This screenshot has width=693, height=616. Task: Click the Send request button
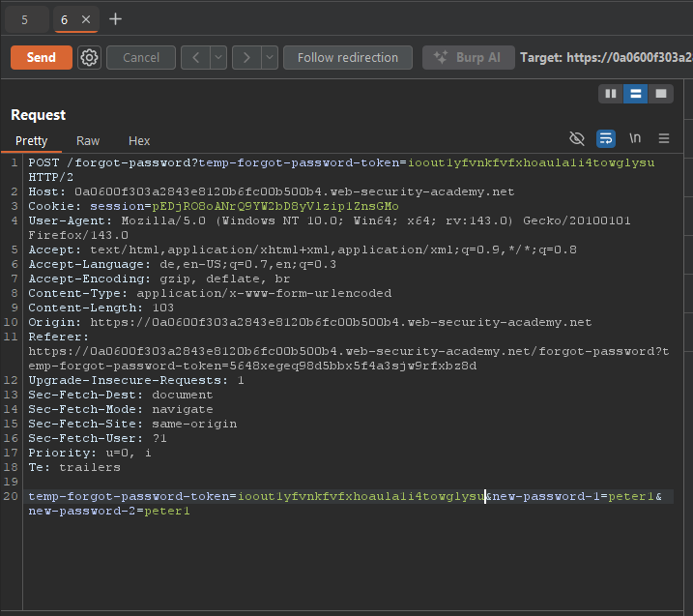[x=41, y=57]
